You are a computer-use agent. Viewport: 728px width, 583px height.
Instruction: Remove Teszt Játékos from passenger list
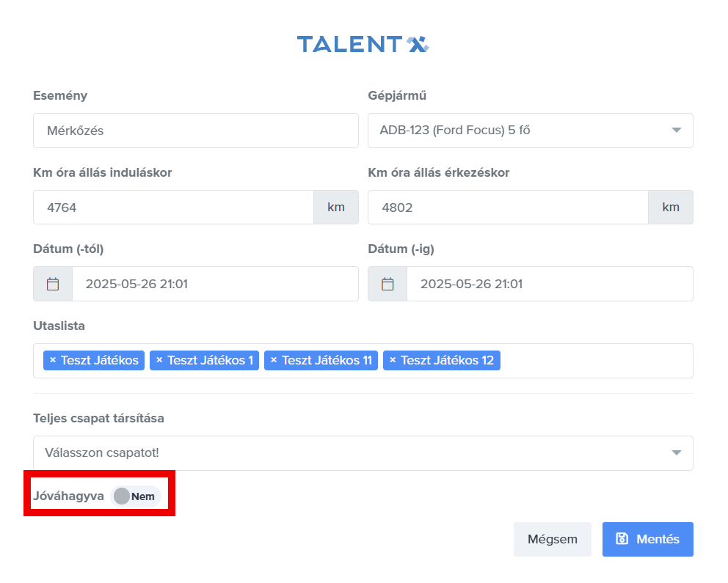click(53, 360)
